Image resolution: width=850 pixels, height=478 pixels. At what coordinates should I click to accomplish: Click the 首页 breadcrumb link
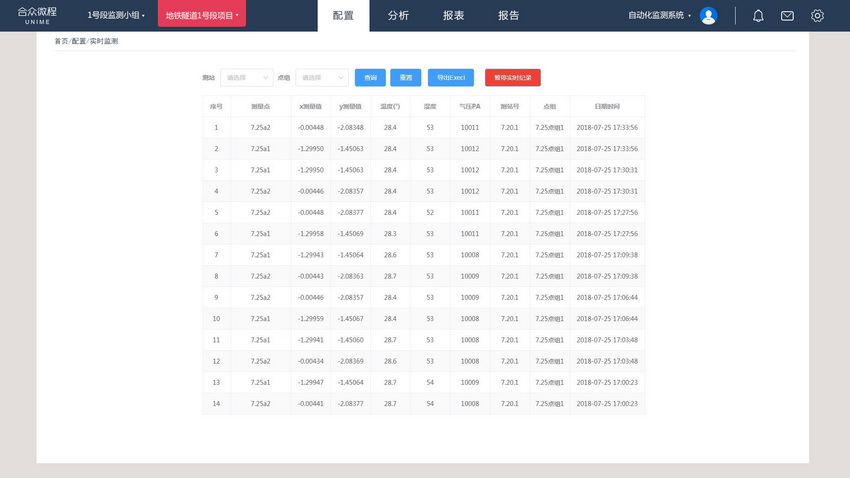pyautogui.click(x=61, y=41)
